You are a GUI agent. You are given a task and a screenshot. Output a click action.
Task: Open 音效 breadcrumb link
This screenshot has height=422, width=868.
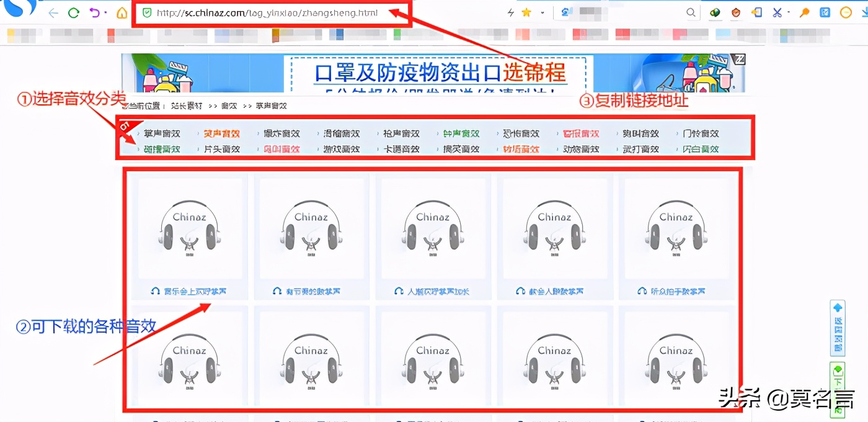(x=229, y=106)
